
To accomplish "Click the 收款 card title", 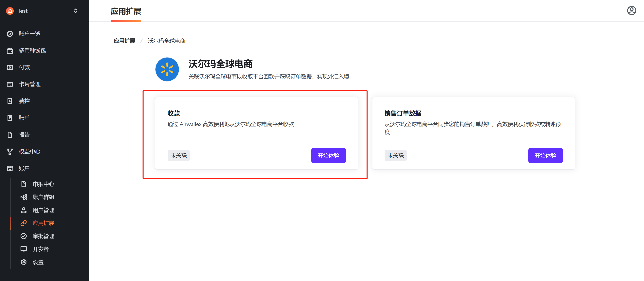I will 174,113.
